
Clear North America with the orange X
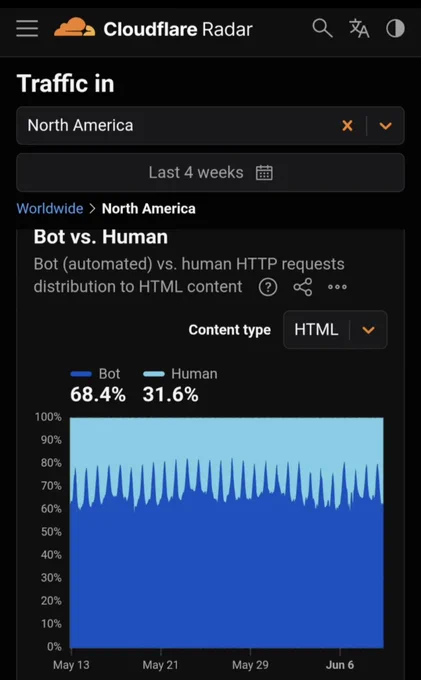(347, 126)
